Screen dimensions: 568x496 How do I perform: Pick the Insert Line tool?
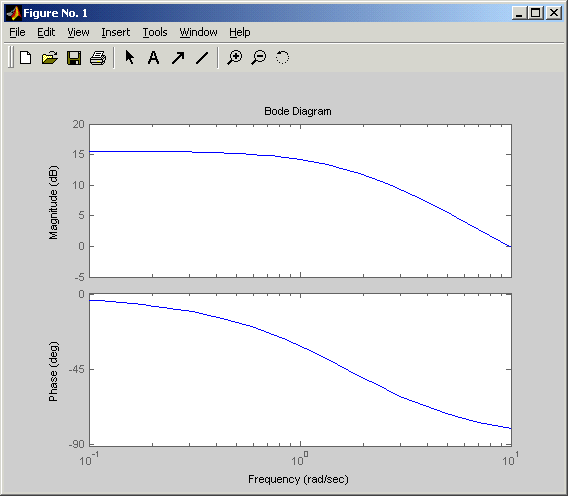click(x=202, y=58)
